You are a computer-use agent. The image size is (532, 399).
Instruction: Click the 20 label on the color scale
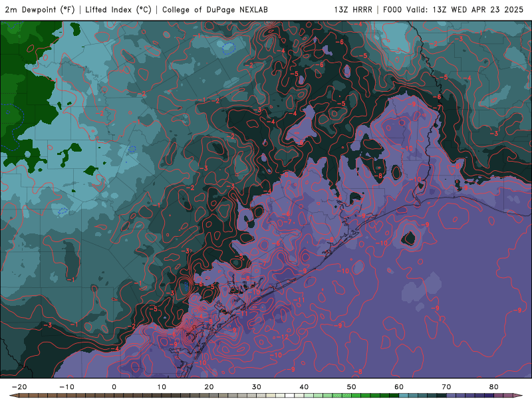coord(209,387)
